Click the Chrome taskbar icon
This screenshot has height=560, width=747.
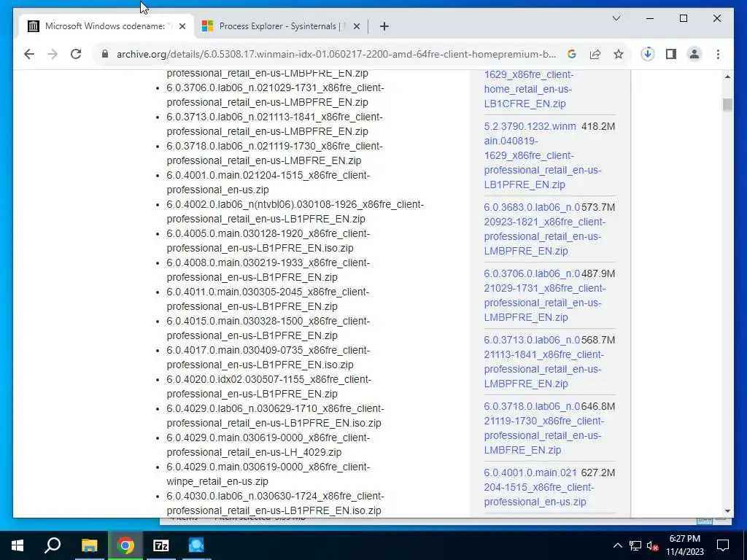pyautogui.click(x=125, y=545)
